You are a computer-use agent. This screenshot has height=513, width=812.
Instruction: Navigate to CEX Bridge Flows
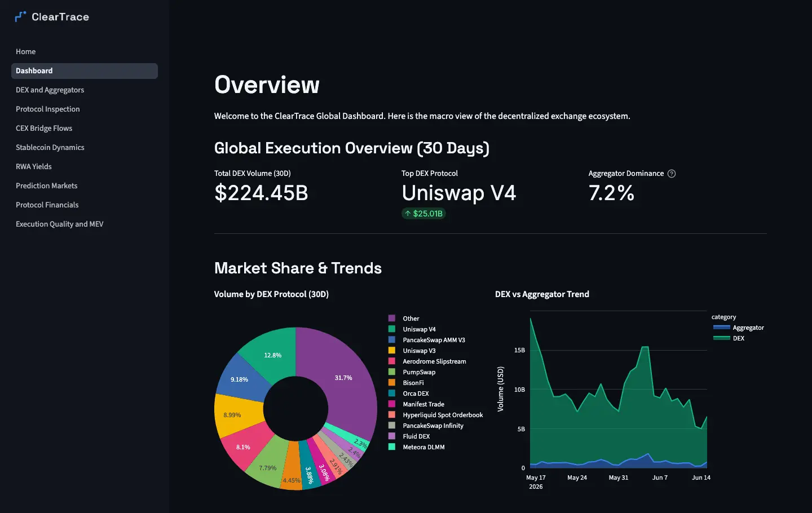[85, 129]
